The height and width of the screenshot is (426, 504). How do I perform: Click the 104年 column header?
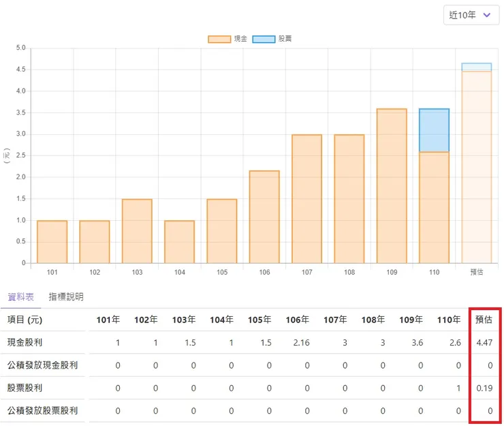[222, 320]
